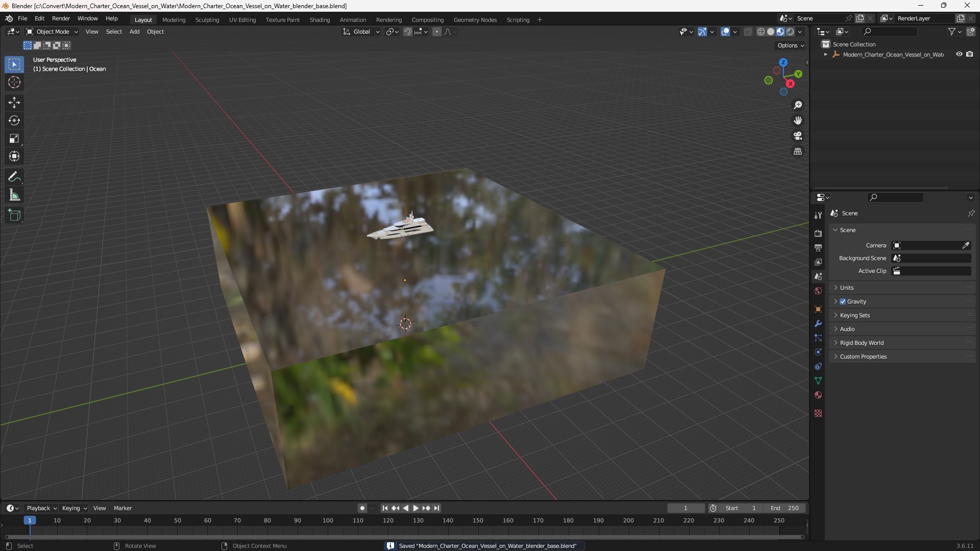Switch to the Shading workspace tab
Screen dimensions: 980x551
tap(320, 20)
